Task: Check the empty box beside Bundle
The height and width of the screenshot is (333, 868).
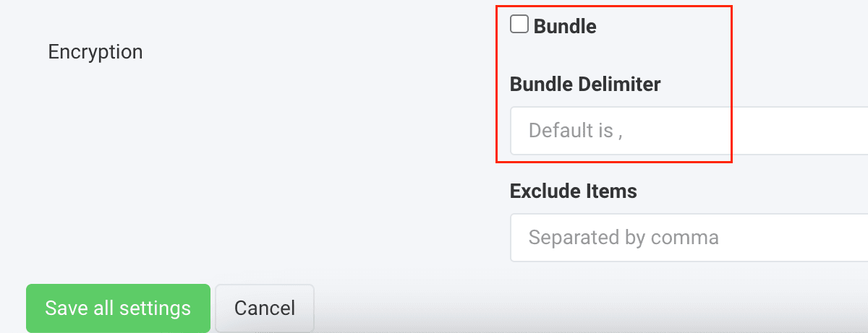Action: [x=519, y=25]
